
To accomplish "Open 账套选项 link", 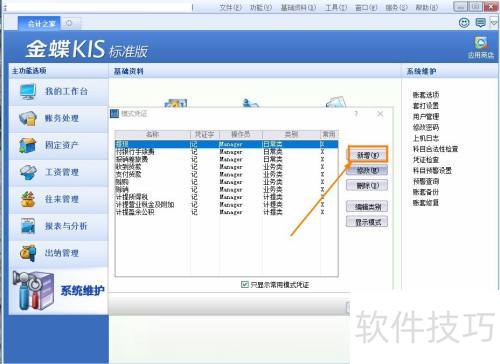I will pyautogui.click(x=426, y=95).
